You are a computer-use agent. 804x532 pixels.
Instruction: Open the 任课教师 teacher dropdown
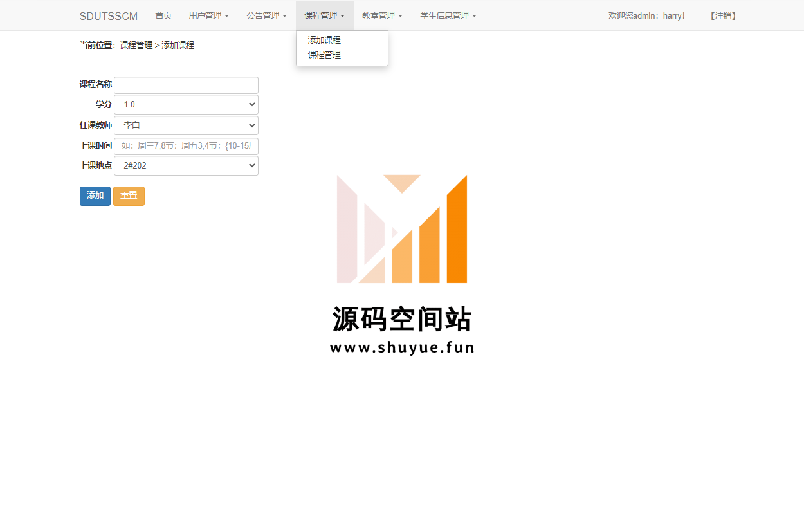point(186,125)
